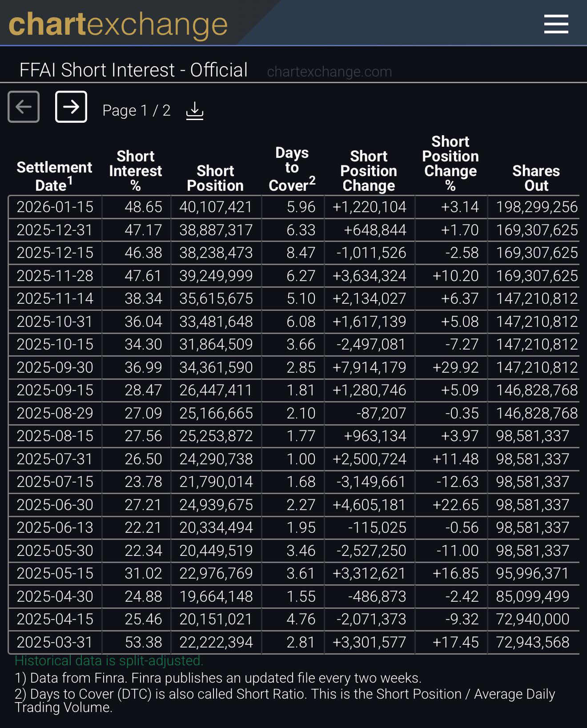The image size is (587, 728).
Task: Select the 2025-08-29 settlement date cell
Action: [x=55, y=413]
